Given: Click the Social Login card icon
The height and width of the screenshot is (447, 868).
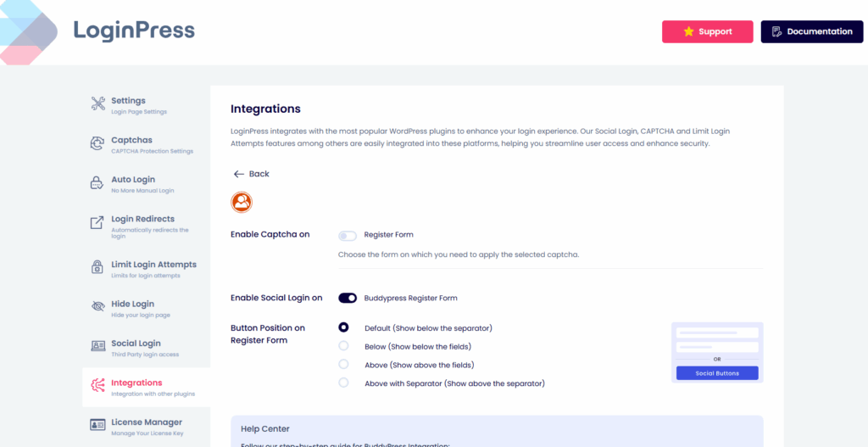Looking at the screenshot, I should (97, 345).
